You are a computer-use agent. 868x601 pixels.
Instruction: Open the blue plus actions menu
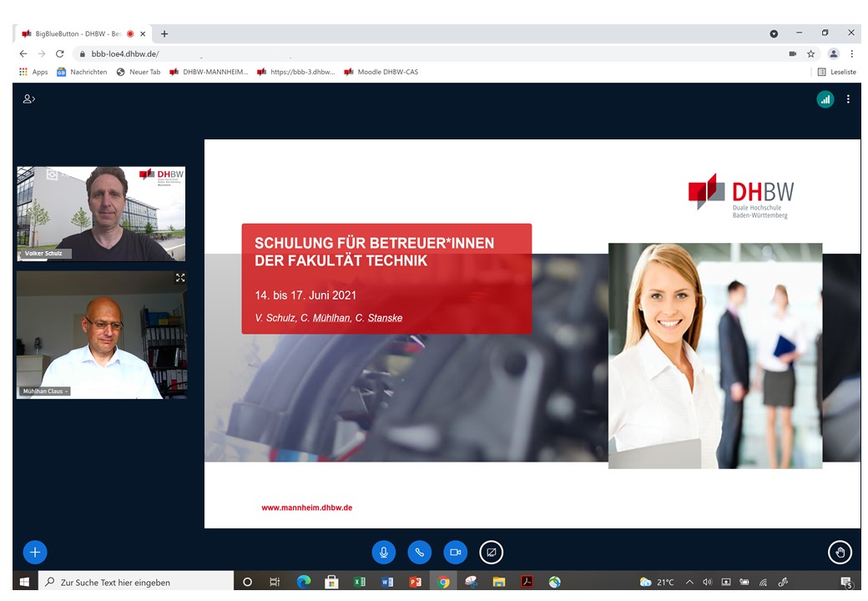point(35,552)
